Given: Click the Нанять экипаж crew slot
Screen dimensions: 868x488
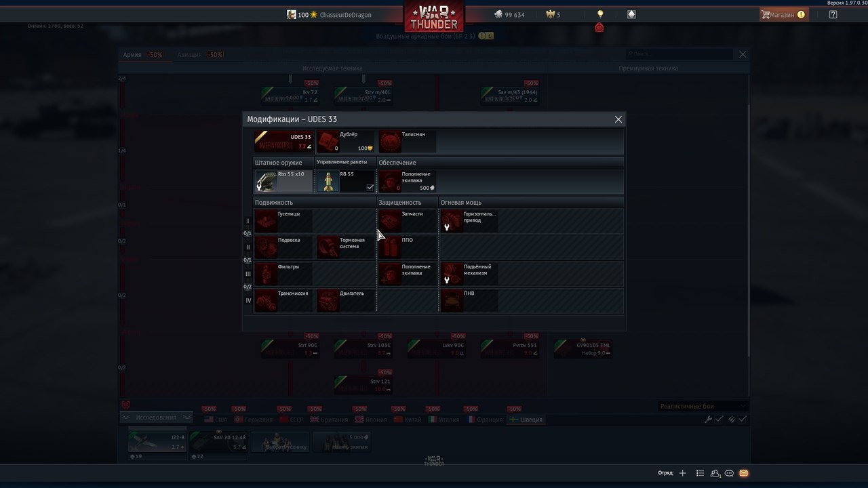Looking at the screenshot, I should pyautogui.click(x=340, y=442).
